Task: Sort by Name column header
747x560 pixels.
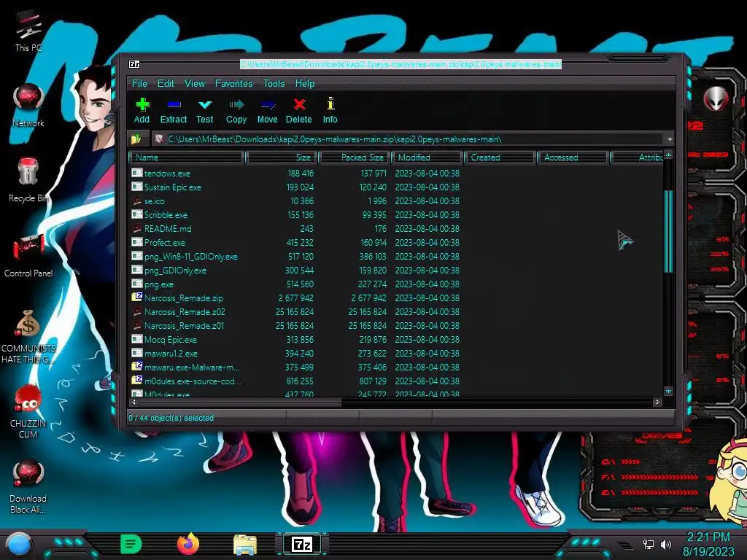Action: [186, 157]
